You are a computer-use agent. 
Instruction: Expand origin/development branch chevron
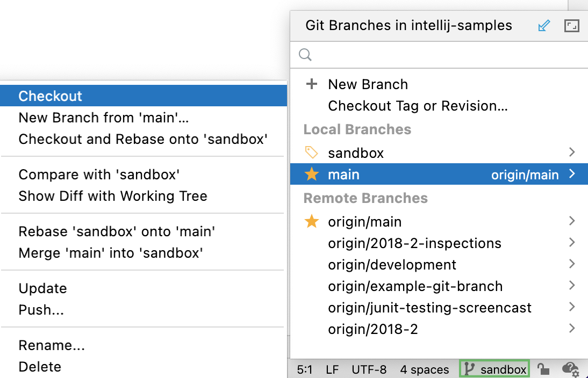[572, 264]
